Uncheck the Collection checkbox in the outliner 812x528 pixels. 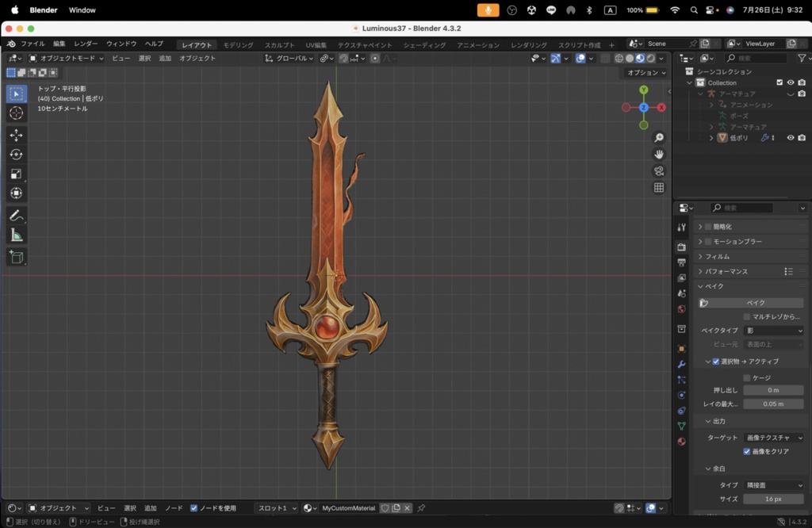pos(779,82)
